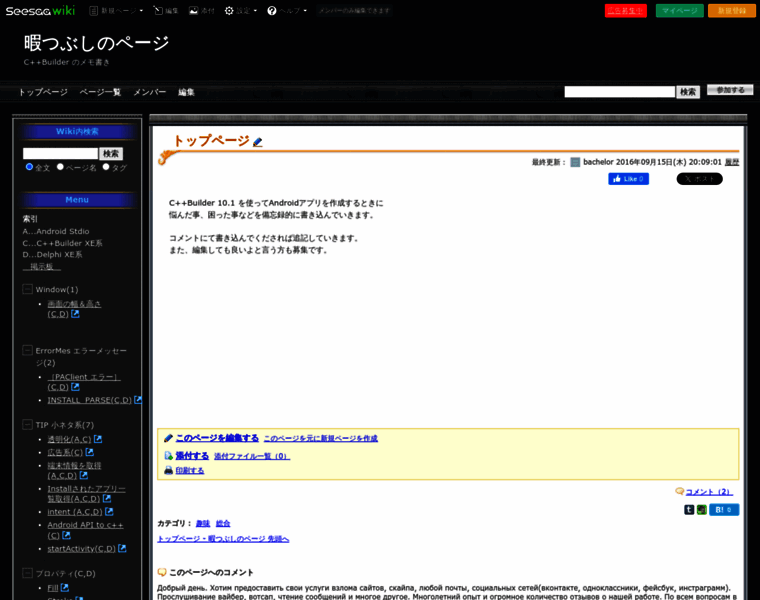Click external-link icon beside 広告系(C)
The width and height of the screenshot is (760, 600).
point(90,452)
